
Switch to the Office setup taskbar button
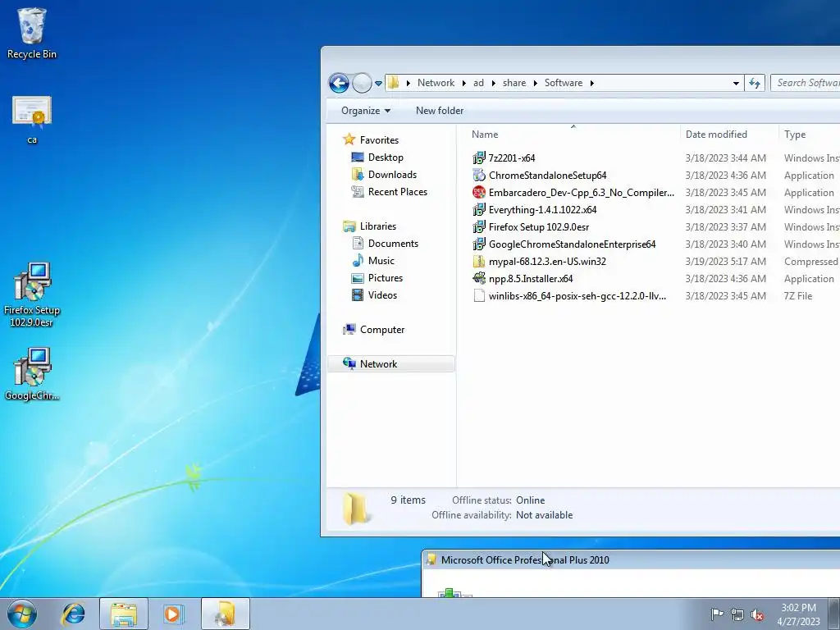coord(226,614)
